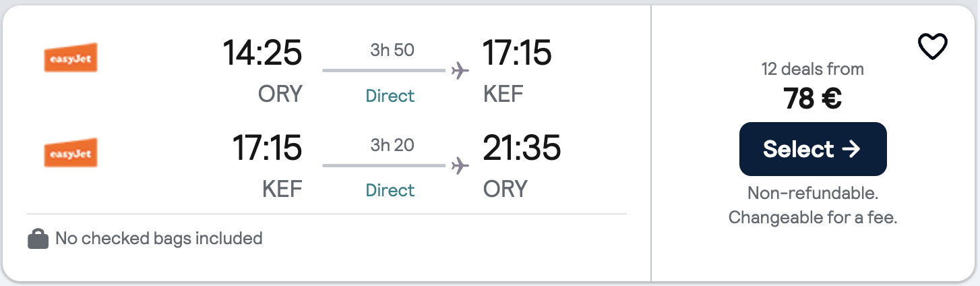Image resolution: width=980 pixels, height=286 pixels.
Task: Click the return flight easyJet logo
Action: click(x=71, y=153)
